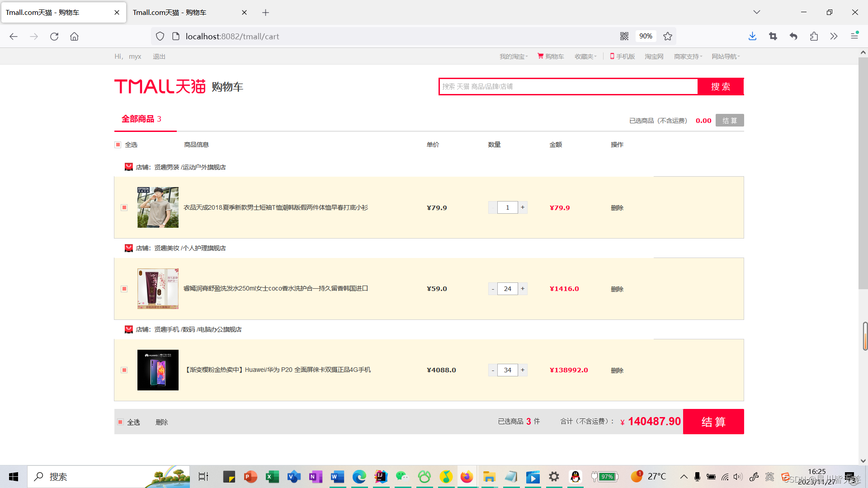
Task: Open Excel from the taskbar
Action: (x=272, y=477)
